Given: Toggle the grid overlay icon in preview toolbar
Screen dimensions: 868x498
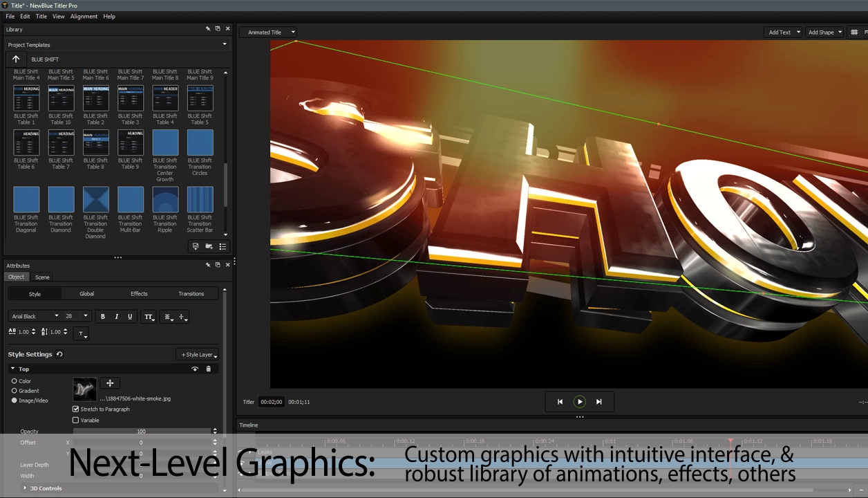Looking at the screenshot, I should 854,32.
